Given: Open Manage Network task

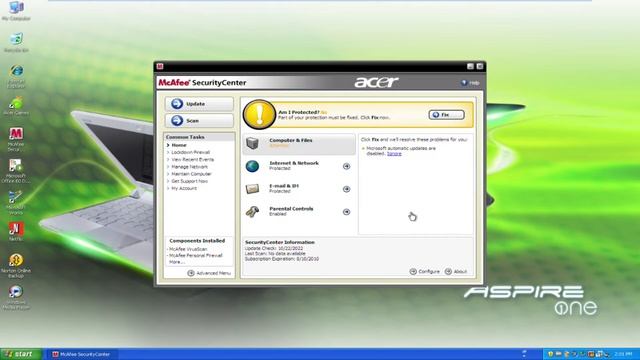Looking at the screenshot, I should 189,167.
